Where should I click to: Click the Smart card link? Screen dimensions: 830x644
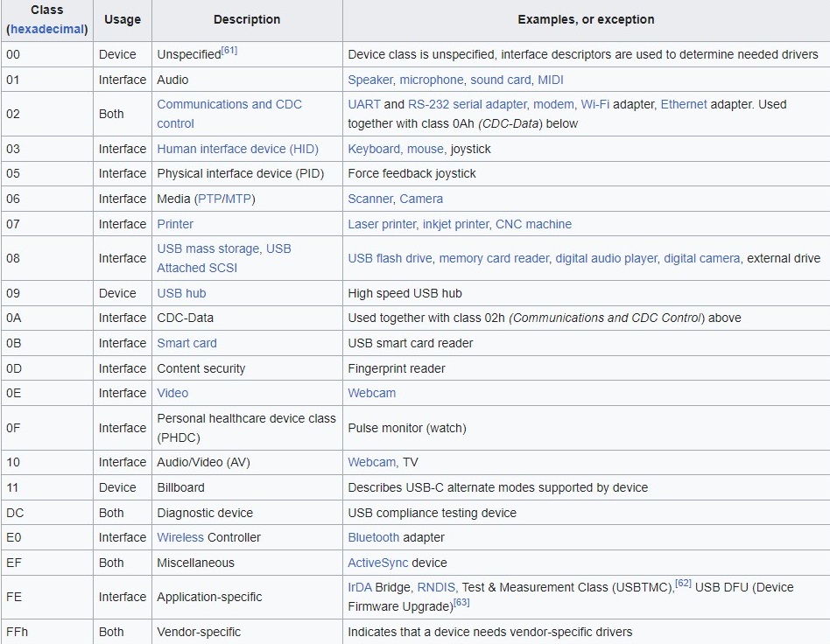(x=186, y=343)
